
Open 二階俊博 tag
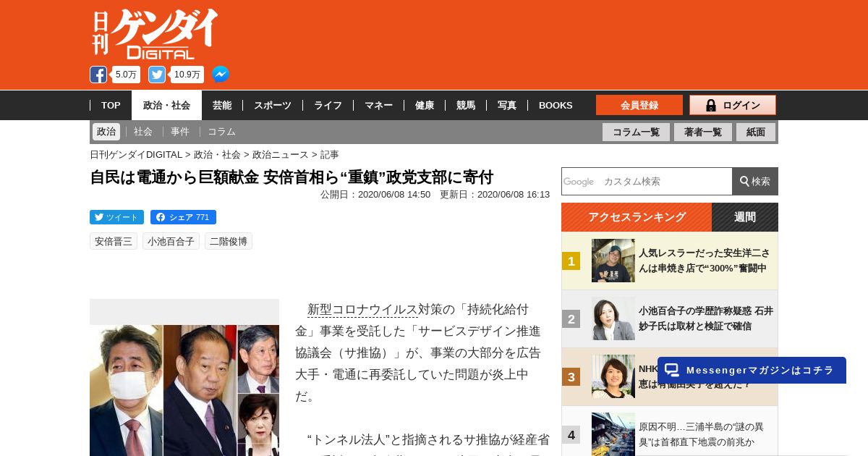click(x=229, y=241)
